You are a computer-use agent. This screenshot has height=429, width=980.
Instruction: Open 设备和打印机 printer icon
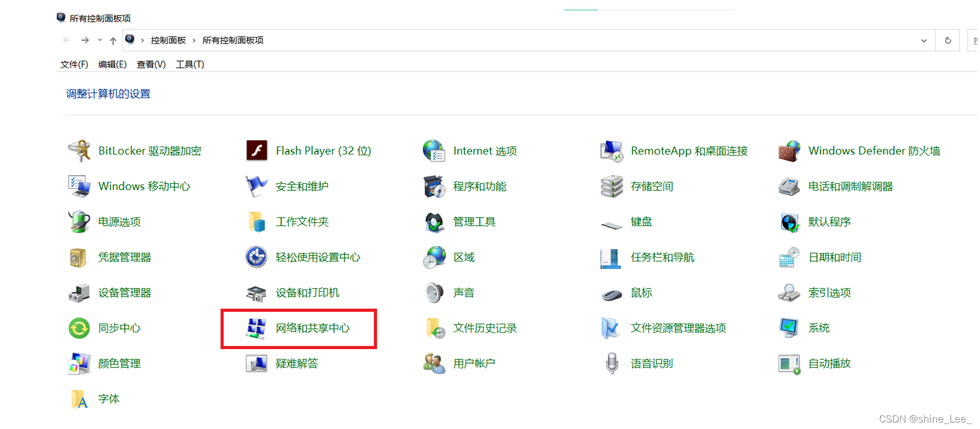tap(256, 293)
